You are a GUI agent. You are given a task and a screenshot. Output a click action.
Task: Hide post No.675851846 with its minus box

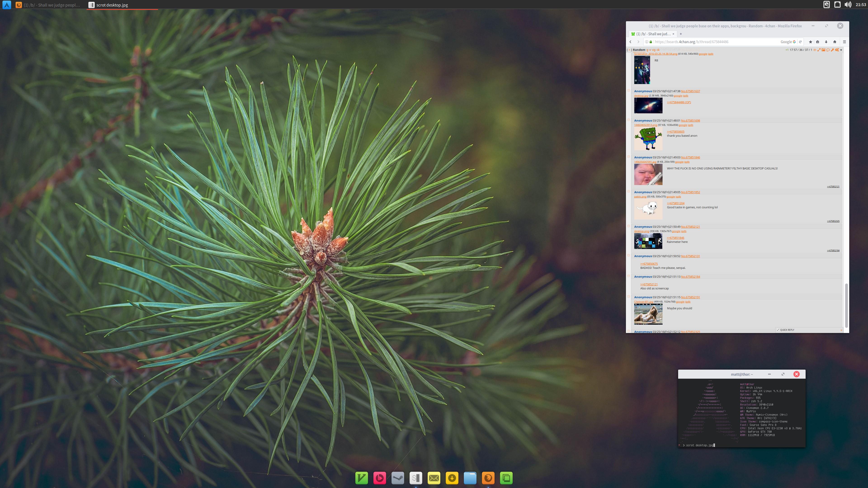628,157
